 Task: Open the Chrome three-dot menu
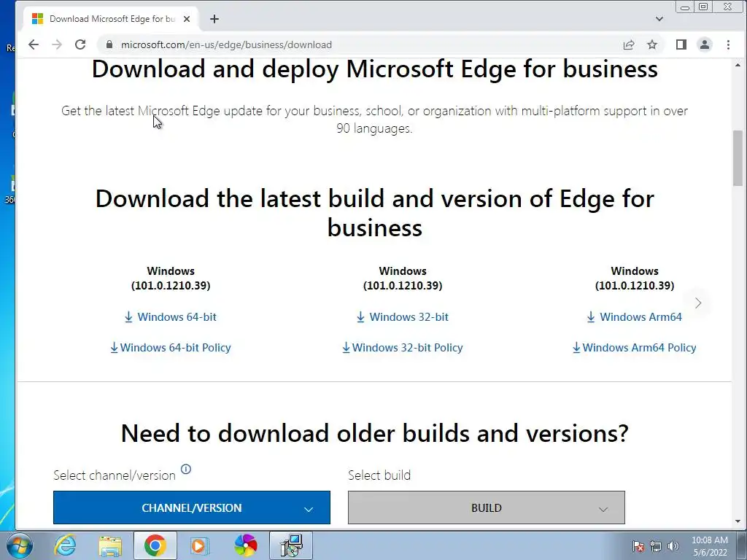point(728,44)
